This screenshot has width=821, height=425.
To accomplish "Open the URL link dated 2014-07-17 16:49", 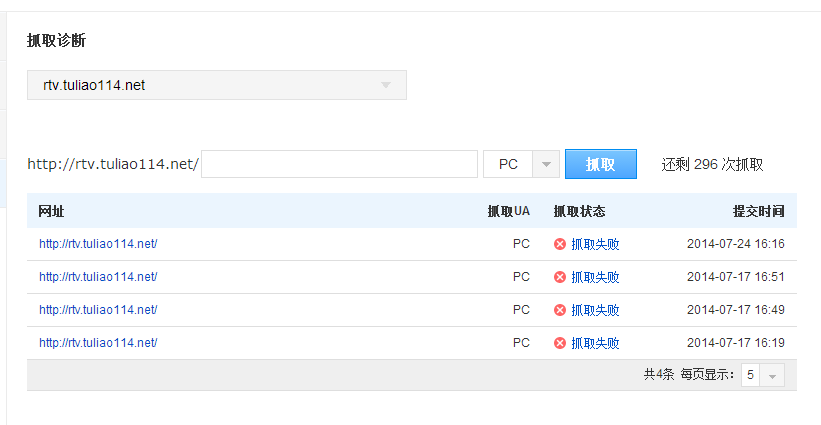I will (x=98, y=310).
